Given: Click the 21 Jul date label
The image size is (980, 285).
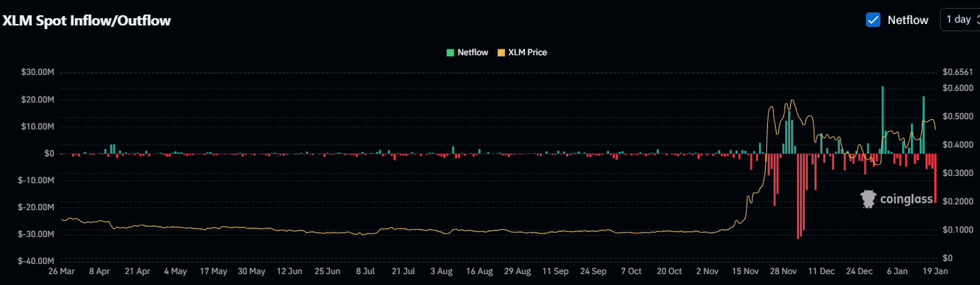Looking at the screenshot, I should (403, 271).
